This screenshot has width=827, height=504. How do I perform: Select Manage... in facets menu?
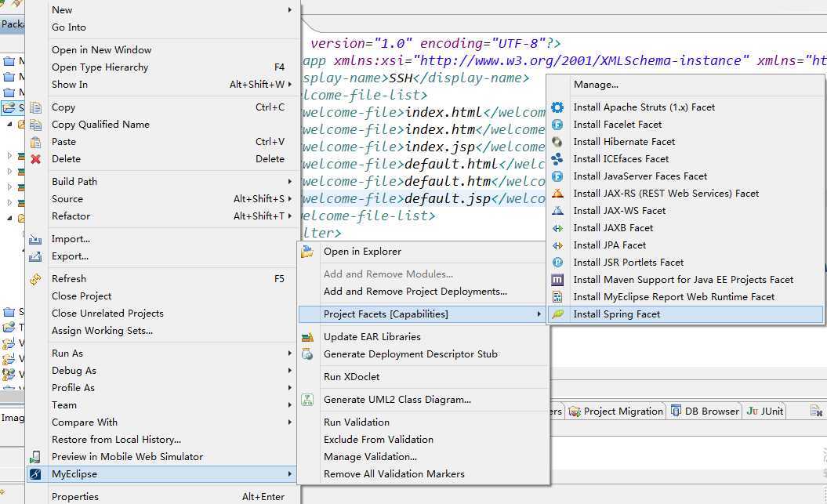596,85
